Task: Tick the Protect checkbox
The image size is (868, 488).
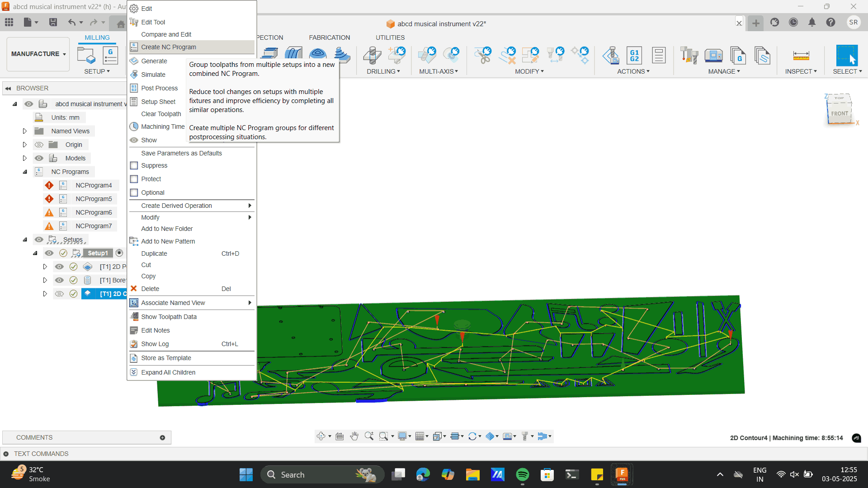Action: tap(134, 179)
